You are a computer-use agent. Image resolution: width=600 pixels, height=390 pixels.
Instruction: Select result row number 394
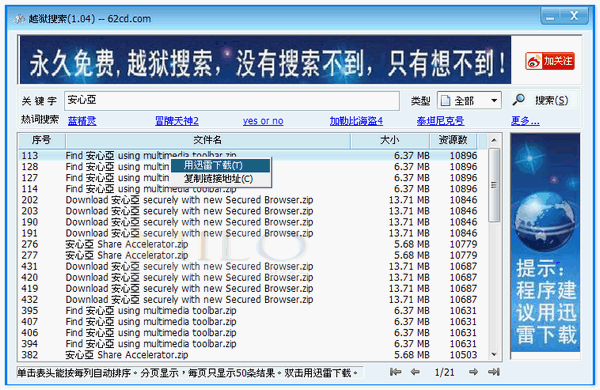[x=253, y=344]
